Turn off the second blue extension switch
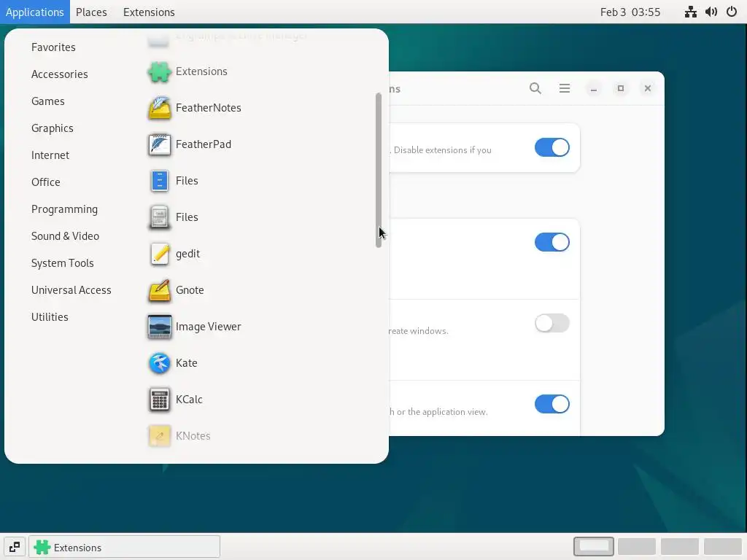 point(551,242)
